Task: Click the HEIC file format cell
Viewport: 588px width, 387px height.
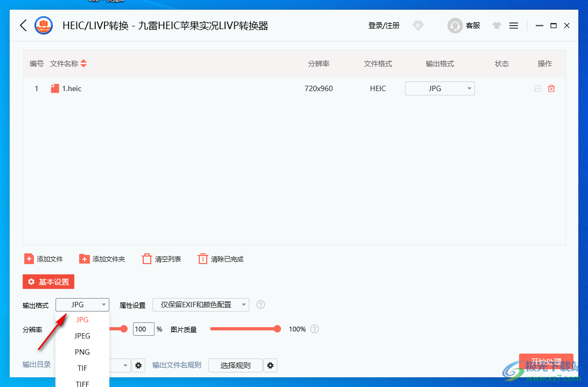Action: [377, 88]
